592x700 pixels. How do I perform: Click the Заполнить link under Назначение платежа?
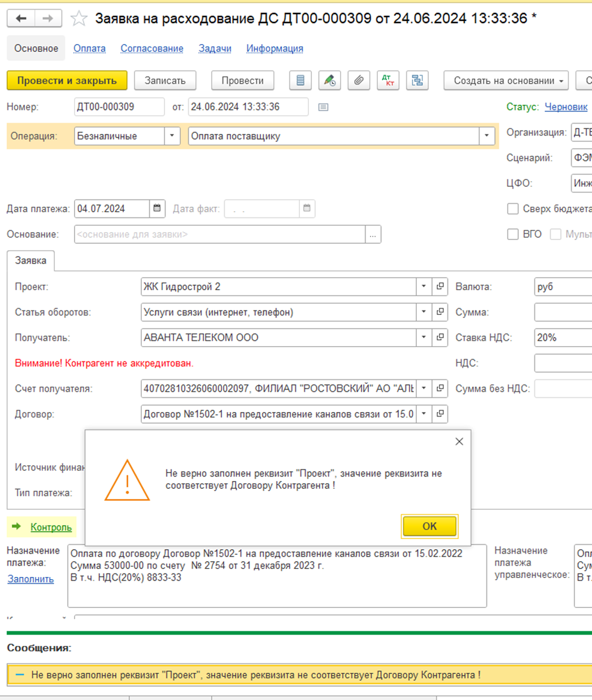(x=31, y=579)
